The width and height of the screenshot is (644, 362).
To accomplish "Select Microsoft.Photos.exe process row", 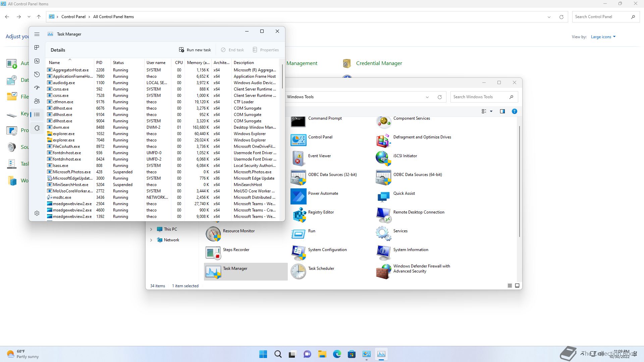I will [x=163, y=172].
